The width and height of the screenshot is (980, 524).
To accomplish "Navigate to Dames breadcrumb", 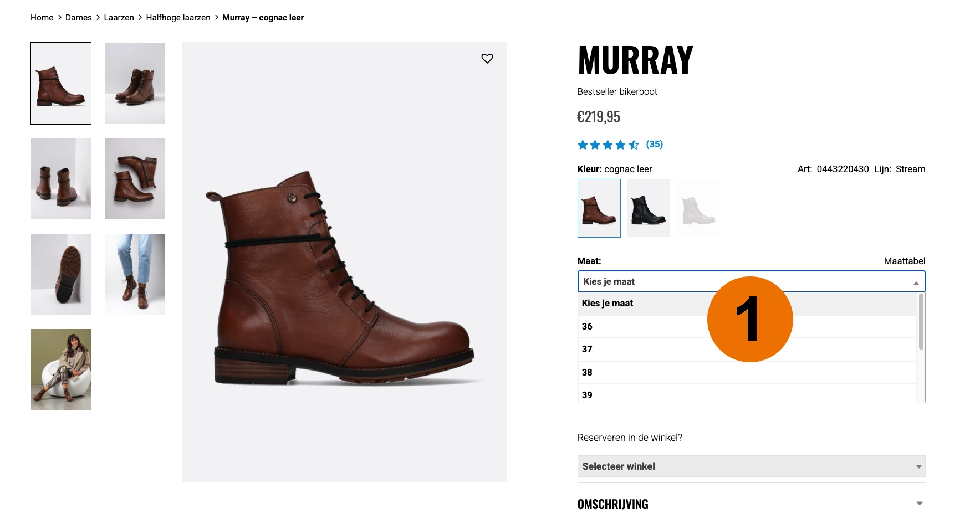I will pos(79,18).
